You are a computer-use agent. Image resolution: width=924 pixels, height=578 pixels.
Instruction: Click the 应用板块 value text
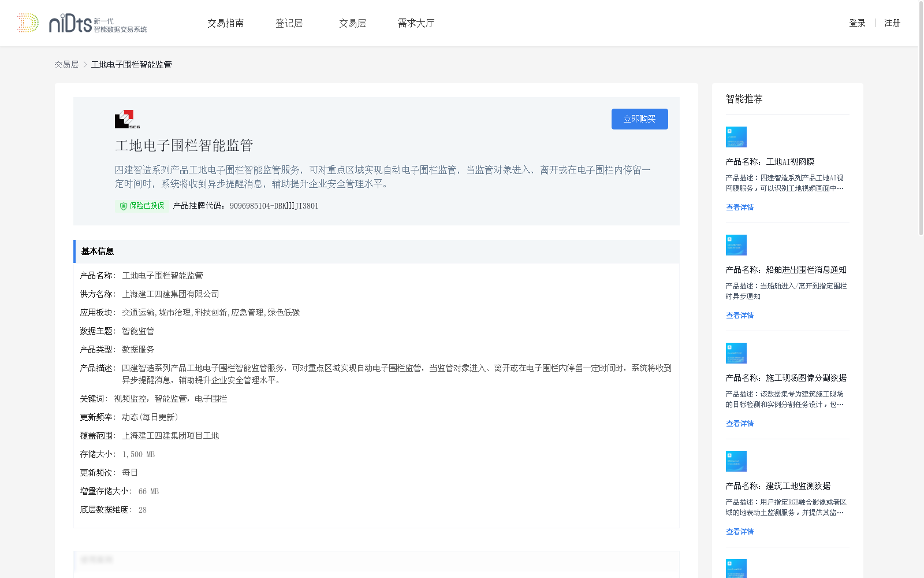pyautogui.click(x=211, y=313)
